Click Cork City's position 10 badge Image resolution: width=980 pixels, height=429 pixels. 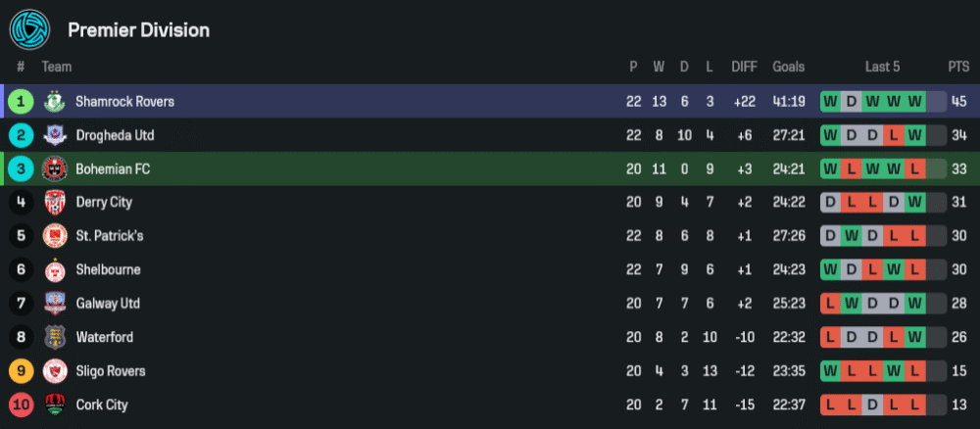point(21,405)
